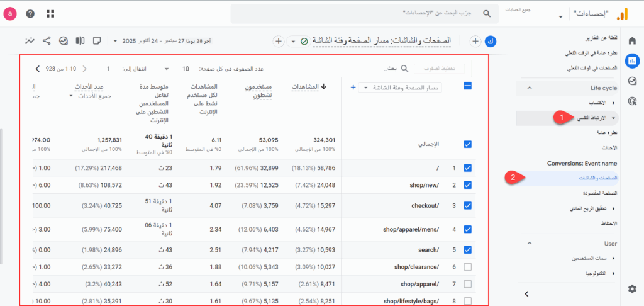644x306 pixels.
Task: Go to next page of table results
Action: coord(38,69)
